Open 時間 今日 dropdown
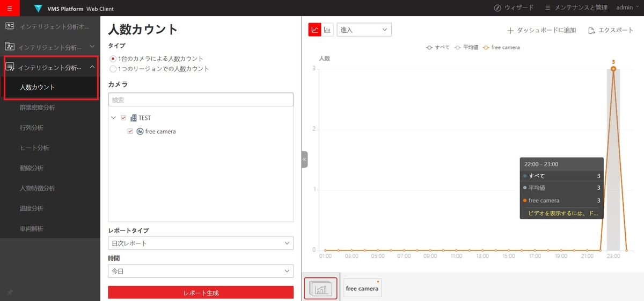This screenshot has width=644, height=301. point(201,271)
